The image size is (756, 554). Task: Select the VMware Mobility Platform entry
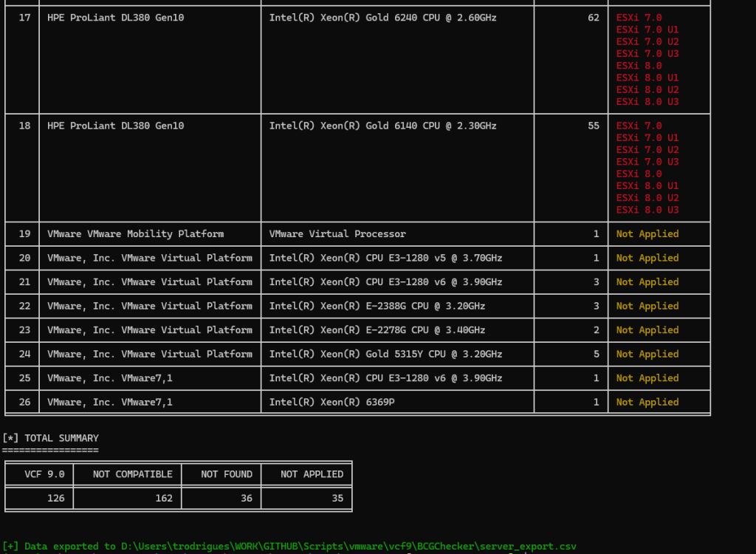(x=135, y=234)
